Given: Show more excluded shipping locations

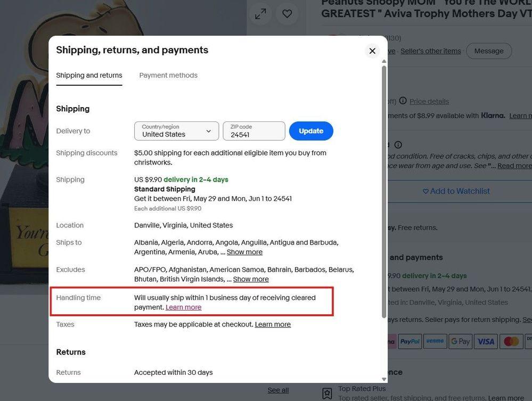Looking at the screenshot, I should click(251, 279).
